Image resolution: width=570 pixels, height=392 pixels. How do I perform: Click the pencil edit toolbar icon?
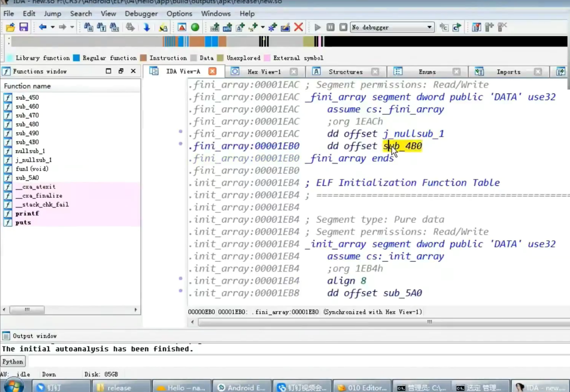click(285, 27)
